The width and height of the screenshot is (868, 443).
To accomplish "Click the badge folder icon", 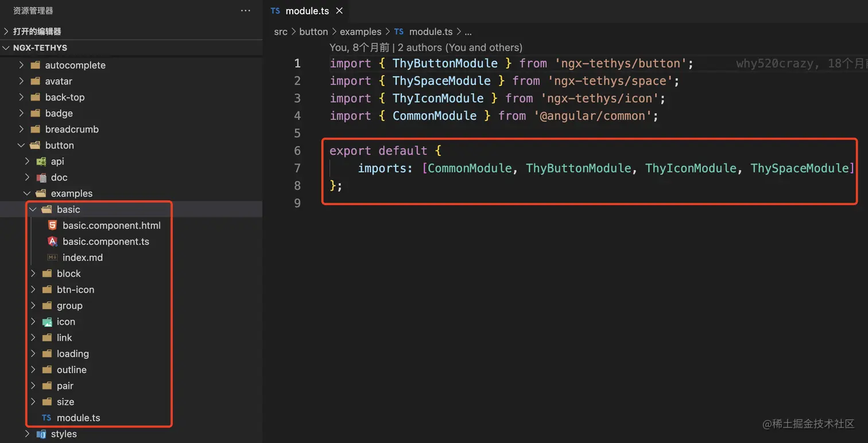I will coord(36,113).
